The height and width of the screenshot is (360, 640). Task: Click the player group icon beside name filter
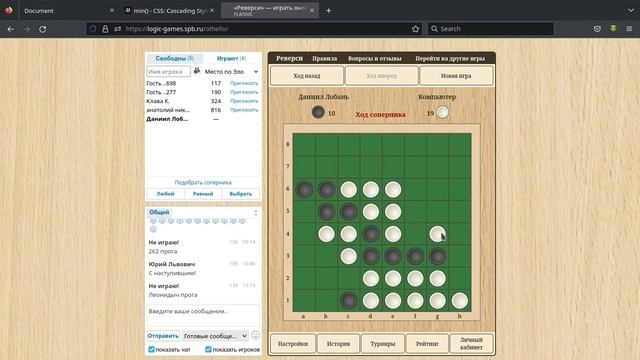[x=197, y=71]
